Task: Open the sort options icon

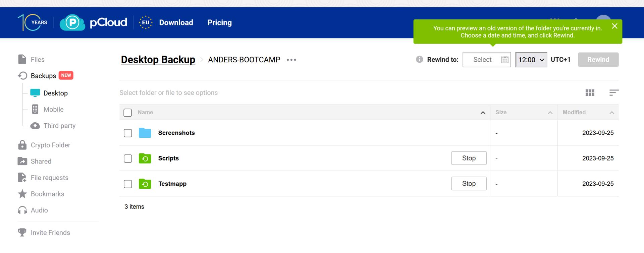Action: click(x=613, y=93)
